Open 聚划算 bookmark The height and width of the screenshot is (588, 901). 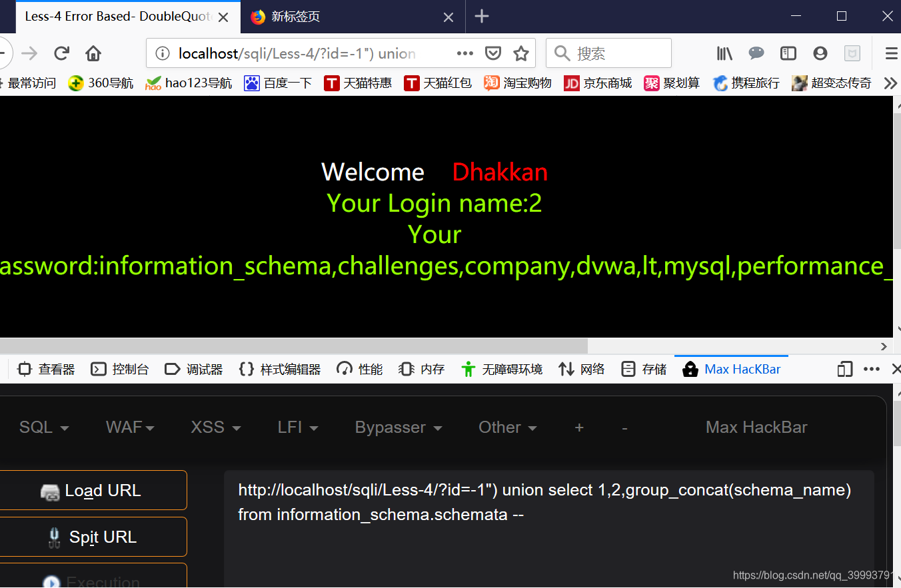click(x=672, y=83)
